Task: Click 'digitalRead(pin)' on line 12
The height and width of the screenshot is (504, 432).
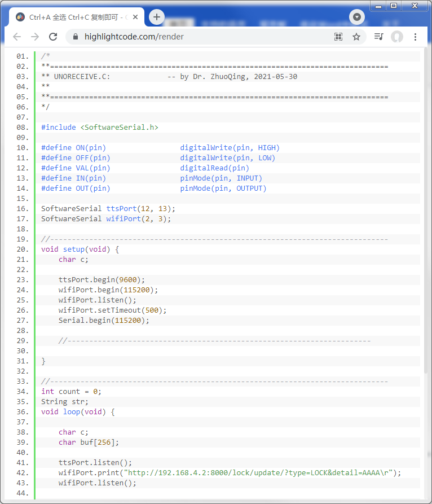Action: click(x=214, y=168)
